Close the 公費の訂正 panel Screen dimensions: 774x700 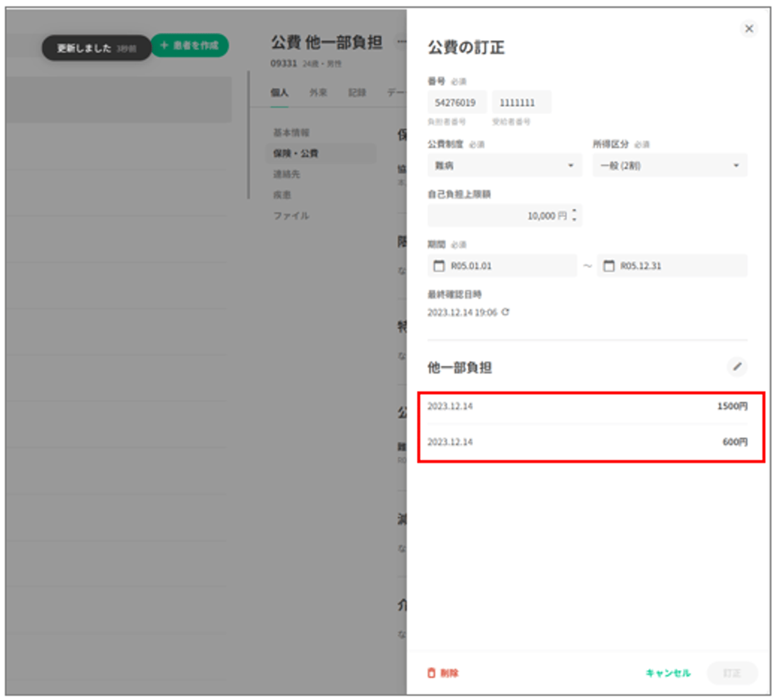[748, 29]
